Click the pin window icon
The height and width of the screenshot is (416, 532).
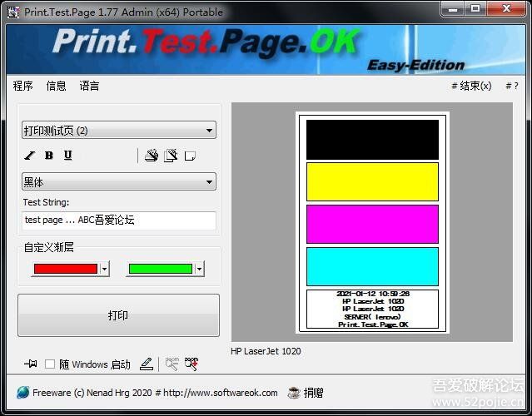pos(31,364)
